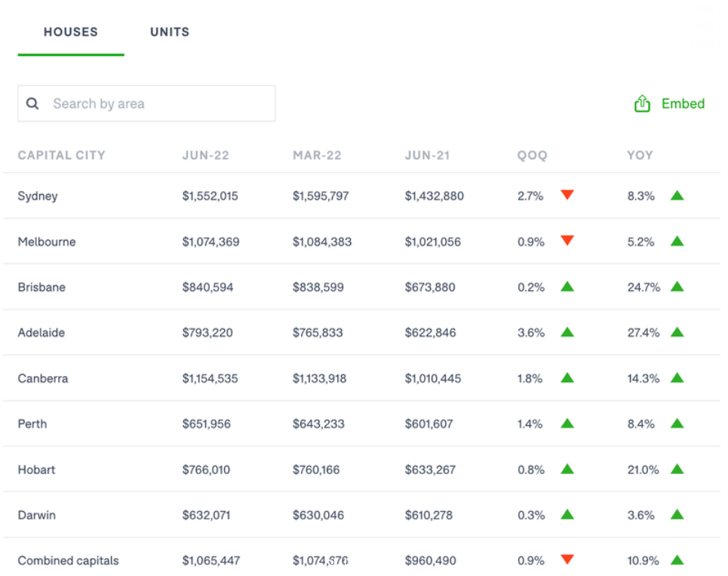Click Sydney's green YOY up arrow
Viewport: 728px width, 576px height.
(677, 195)
